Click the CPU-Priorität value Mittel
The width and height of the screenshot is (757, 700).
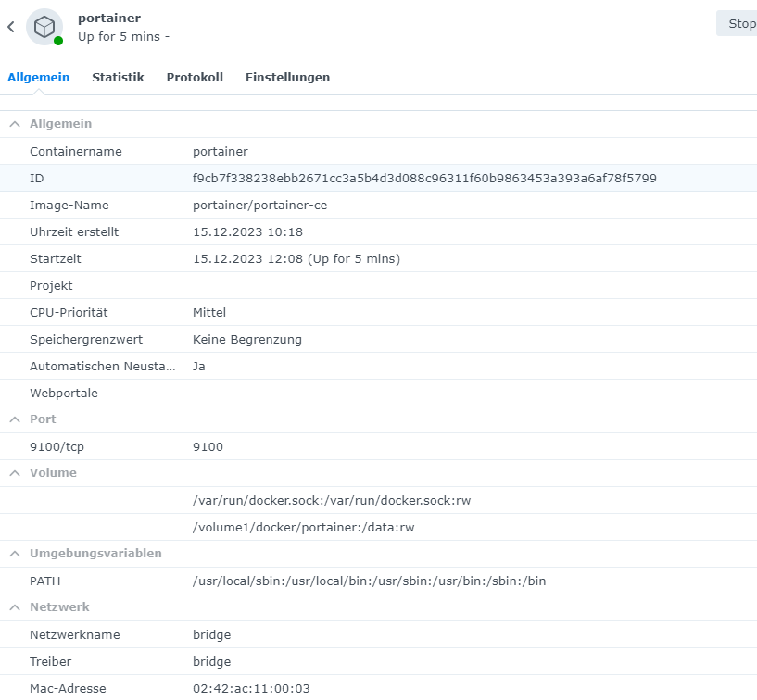[x=209, y=313]
